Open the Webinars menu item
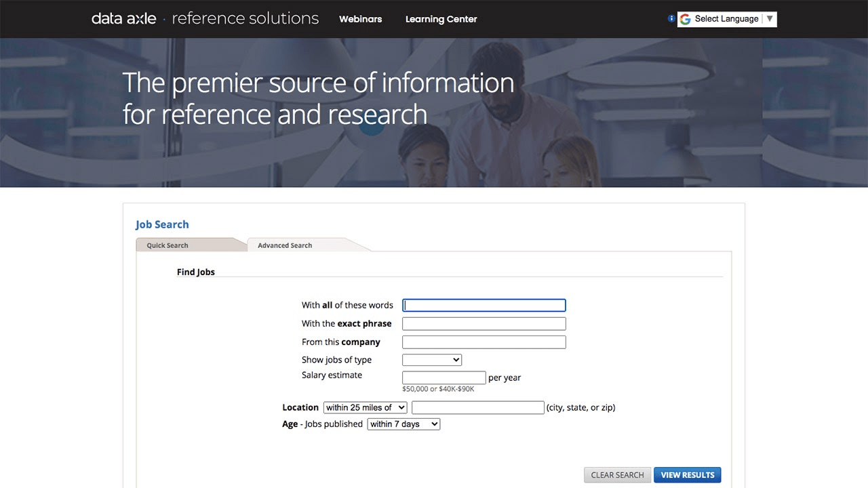This screenshot has height=488, width=868. coord(360,19)
